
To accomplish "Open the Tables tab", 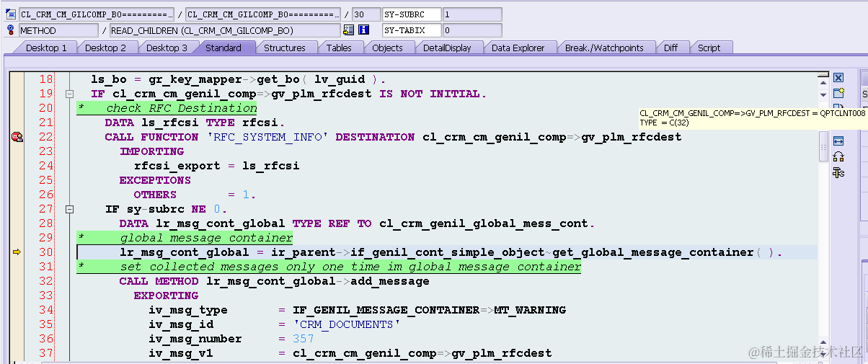I will [339, 48].
